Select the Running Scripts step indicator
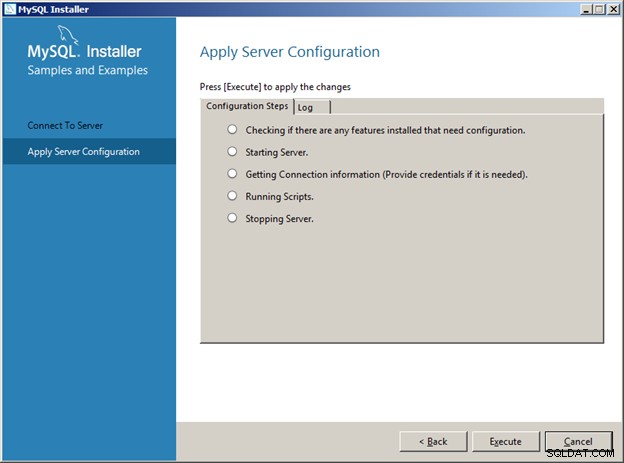This screenshot has height=463, width=624. pos(232,195)
